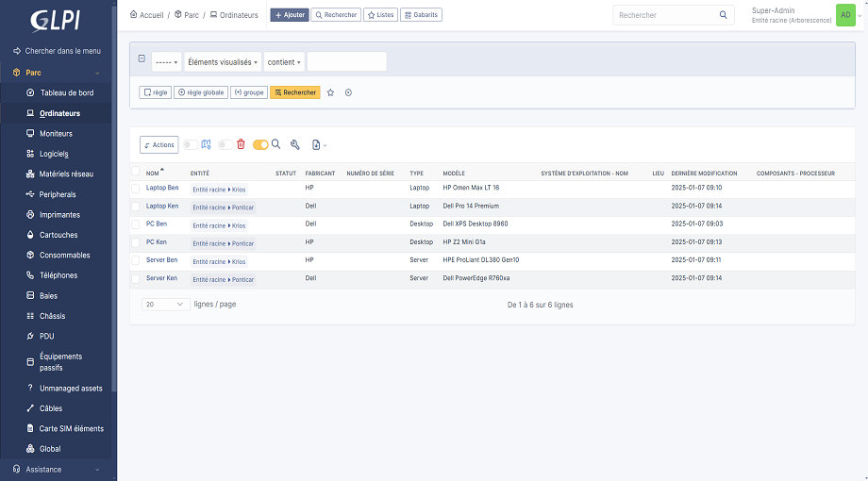Image resolution: width=868 pixels, height=481 pixels.
Task: Turn off the search display switch
Action: pyautogui.click(x=260, y=144)
